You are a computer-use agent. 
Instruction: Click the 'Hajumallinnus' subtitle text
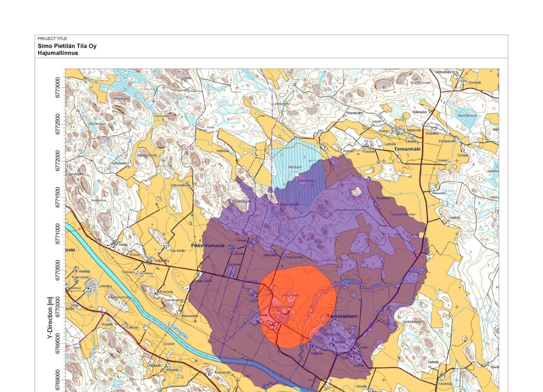click(58, 53)
